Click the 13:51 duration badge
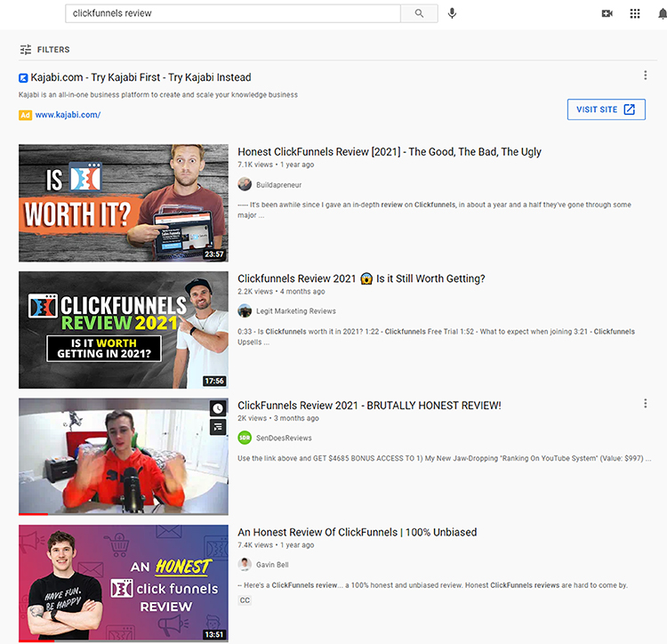 [214, 634]
